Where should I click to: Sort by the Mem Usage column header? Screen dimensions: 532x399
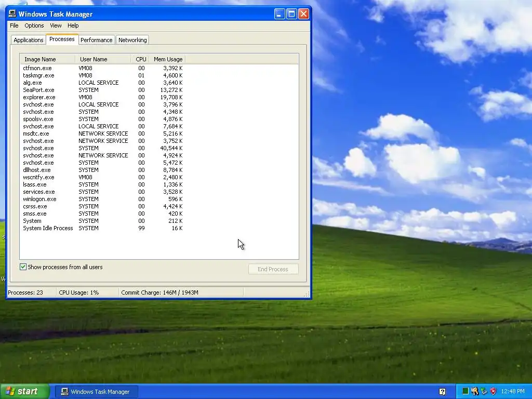(168, 59)
